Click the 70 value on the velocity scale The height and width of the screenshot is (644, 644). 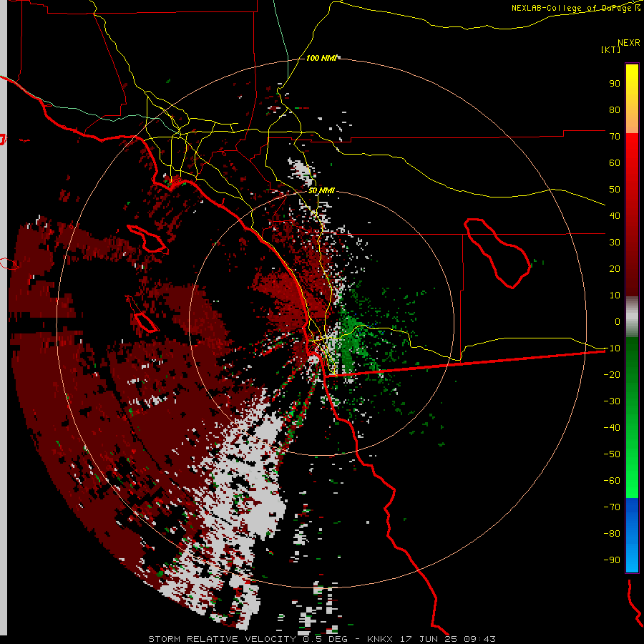click(x=615, y=137)
